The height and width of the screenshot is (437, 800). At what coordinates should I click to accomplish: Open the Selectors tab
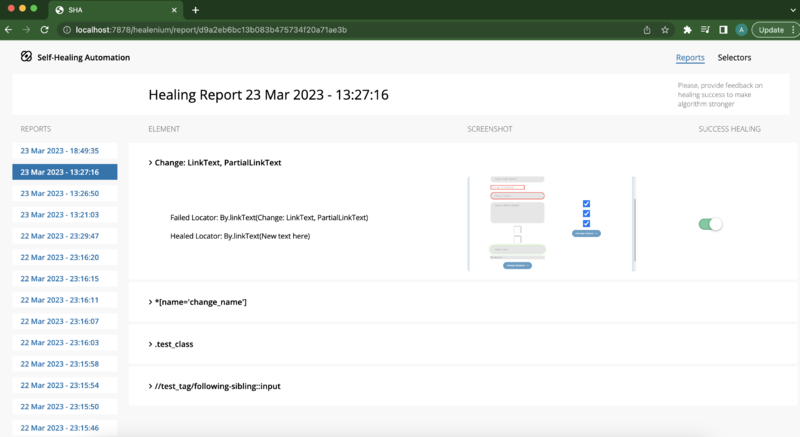[x=734, y=58]
